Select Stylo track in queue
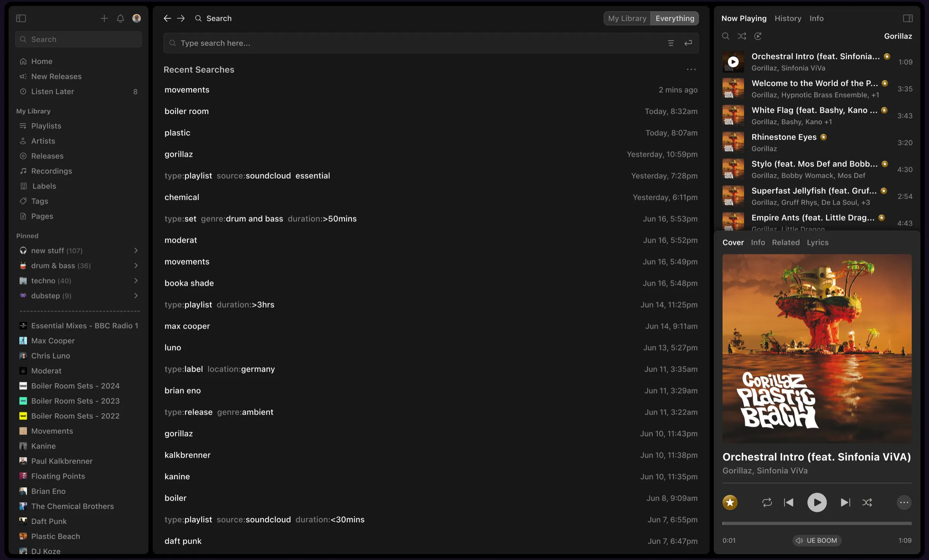 click(x=817, y=170)
